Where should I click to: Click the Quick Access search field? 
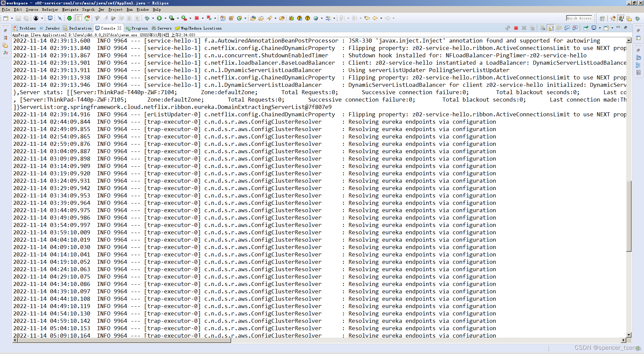tap(579, 18)
